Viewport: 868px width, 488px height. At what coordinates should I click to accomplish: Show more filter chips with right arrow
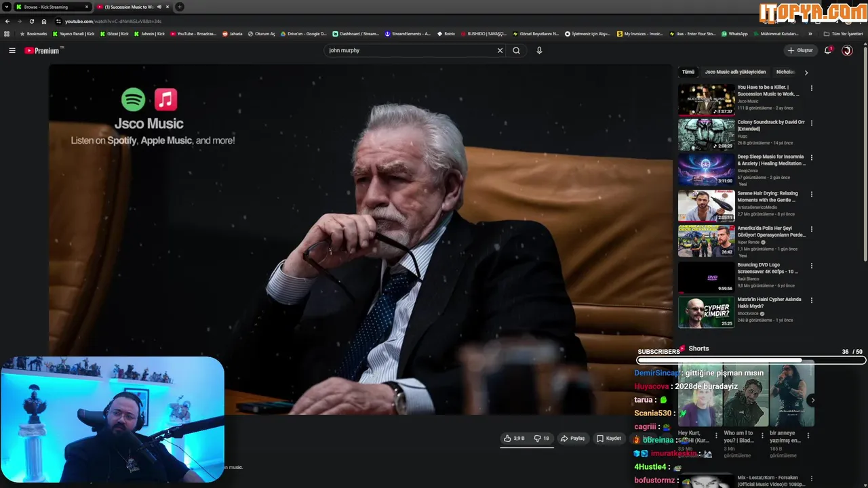point(806,73)
